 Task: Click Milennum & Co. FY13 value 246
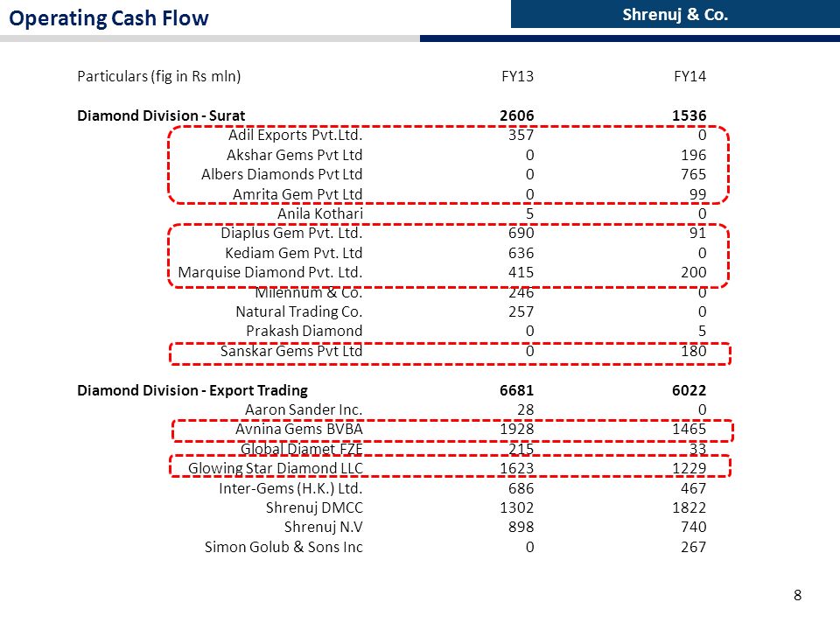pos(521,292)
